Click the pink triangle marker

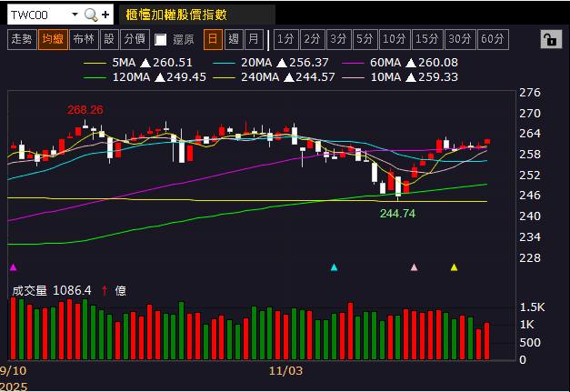tap(414, 267)
